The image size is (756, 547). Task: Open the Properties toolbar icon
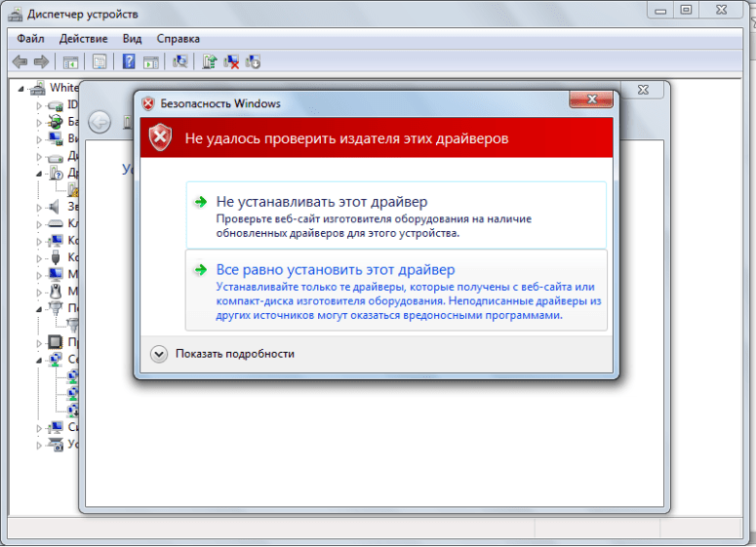tap(99, 62)
